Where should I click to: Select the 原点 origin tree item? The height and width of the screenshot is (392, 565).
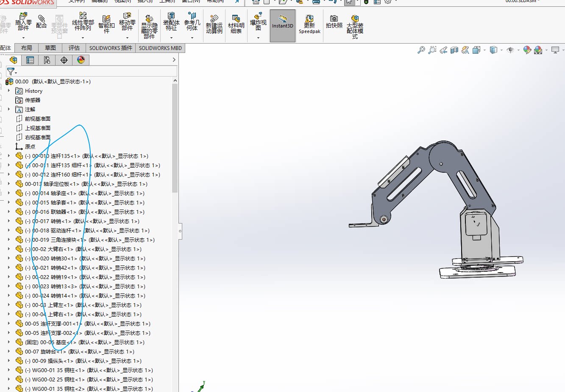[30, 146]
